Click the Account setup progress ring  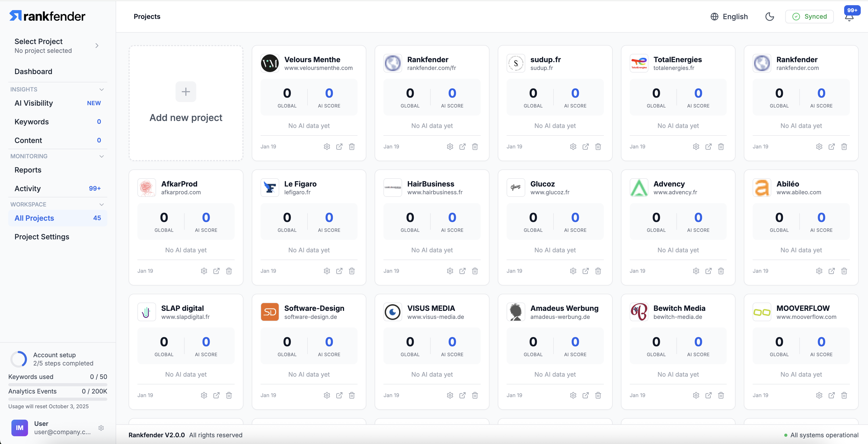point(18,359)
